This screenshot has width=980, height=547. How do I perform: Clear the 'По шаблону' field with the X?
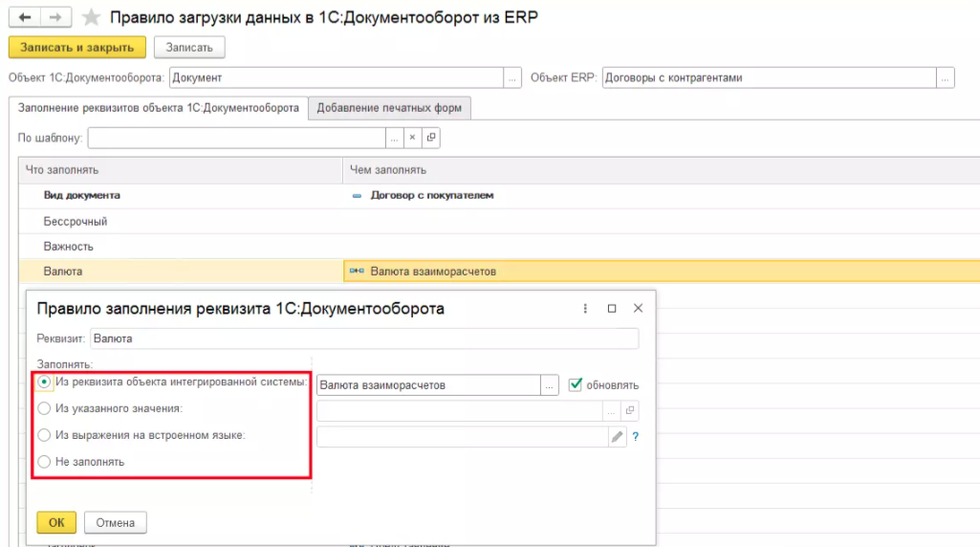click(412, 138)
